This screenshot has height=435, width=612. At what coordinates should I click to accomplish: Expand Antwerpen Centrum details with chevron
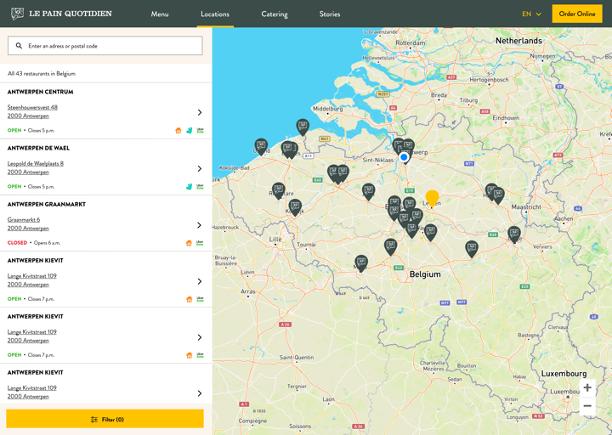[199, 112]
